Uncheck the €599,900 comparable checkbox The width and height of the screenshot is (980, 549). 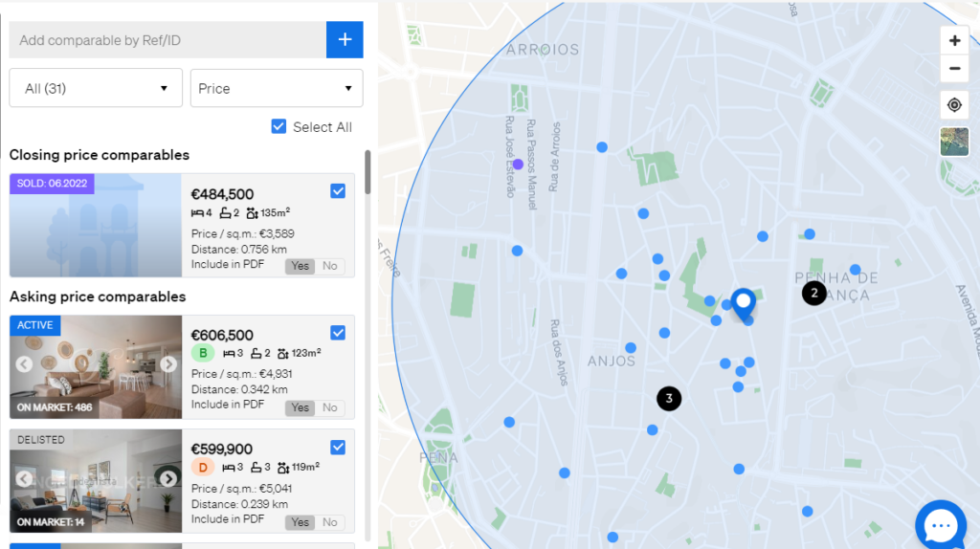coord(338,448)
